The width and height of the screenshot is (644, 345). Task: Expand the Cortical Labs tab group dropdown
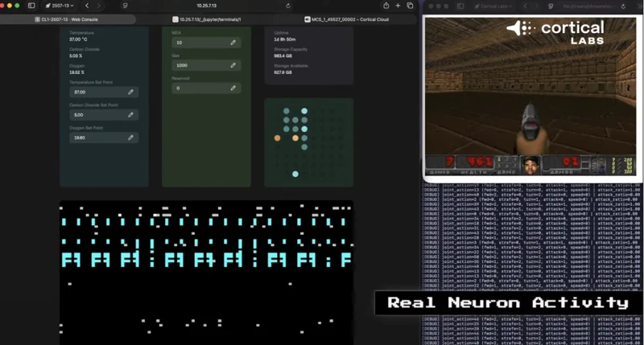[492, 6]
